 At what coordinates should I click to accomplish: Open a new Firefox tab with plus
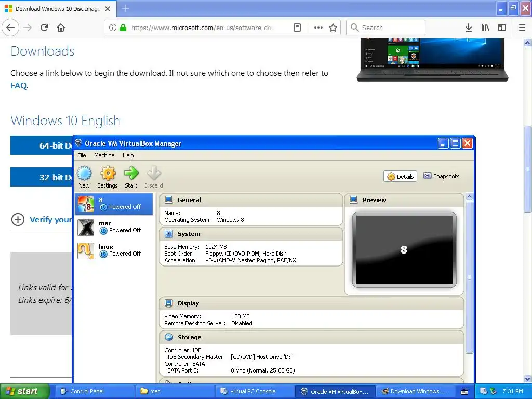125,8
